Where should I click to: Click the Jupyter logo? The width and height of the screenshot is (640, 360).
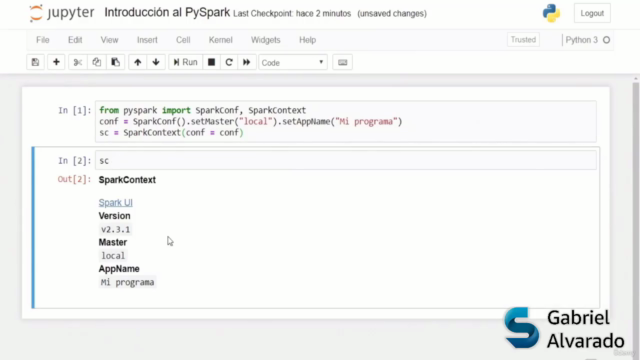pos(62,13)
